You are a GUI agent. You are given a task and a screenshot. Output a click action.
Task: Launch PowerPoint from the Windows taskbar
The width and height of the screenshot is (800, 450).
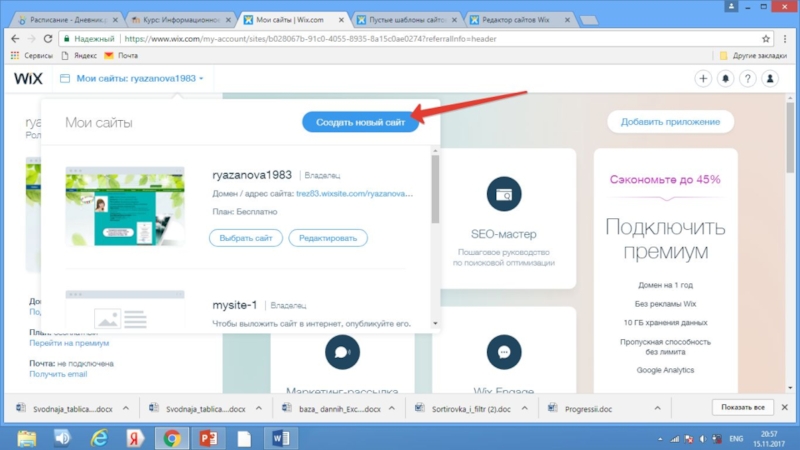208,438
